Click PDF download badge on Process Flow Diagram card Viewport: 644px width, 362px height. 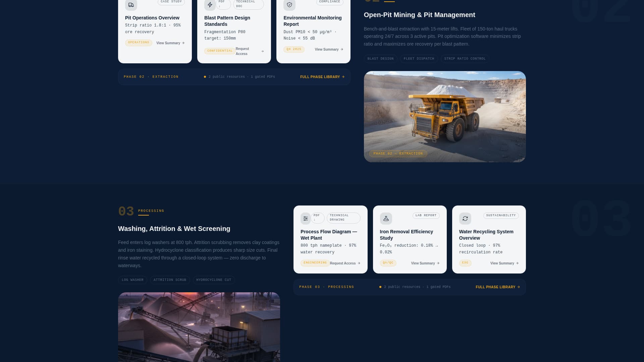point(317,218)
